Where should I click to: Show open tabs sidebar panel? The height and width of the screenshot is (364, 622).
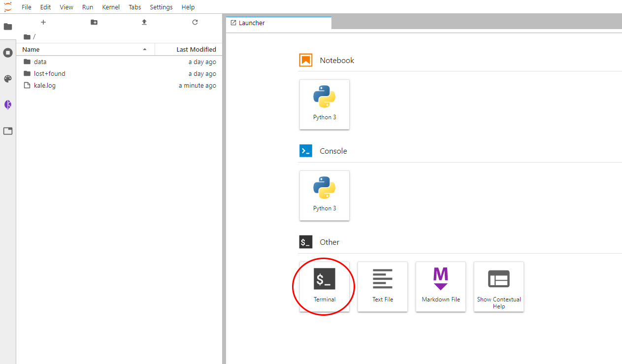pos(8,131)
